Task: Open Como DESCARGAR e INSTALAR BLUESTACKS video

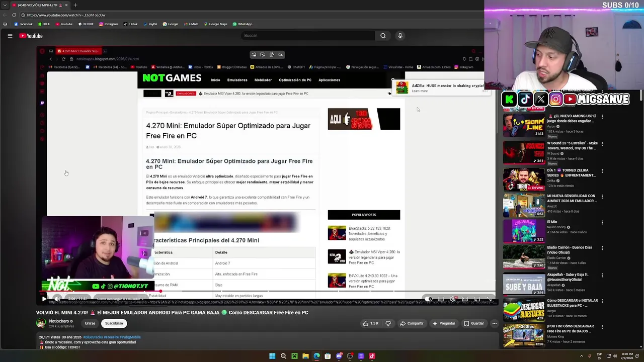Action: 524,310
